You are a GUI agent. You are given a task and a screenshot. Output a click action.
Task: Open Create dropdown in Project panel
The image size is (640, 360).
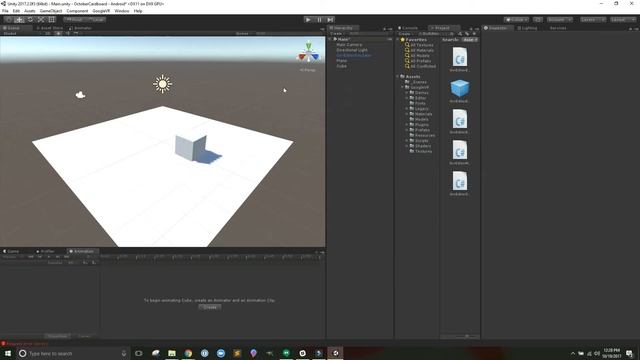pyautogui.click(x=405, y=33)
